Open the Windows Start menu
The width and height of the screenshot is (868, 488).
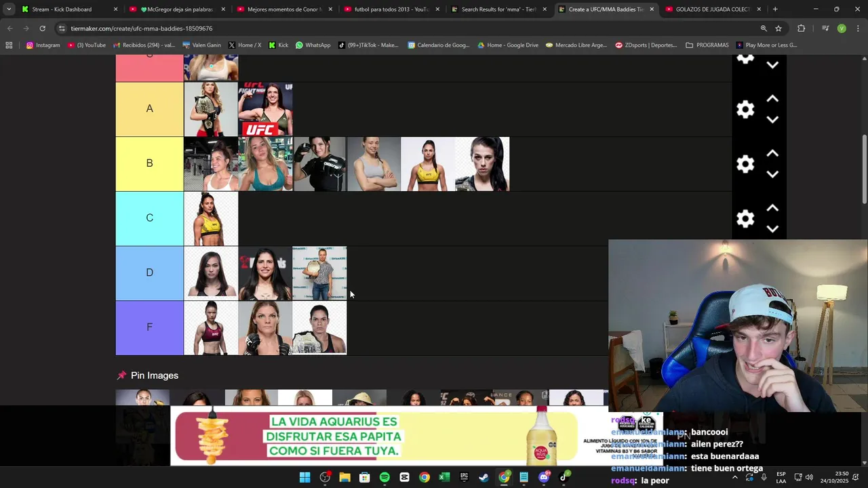pyautogui.click(x=305, y=477)
